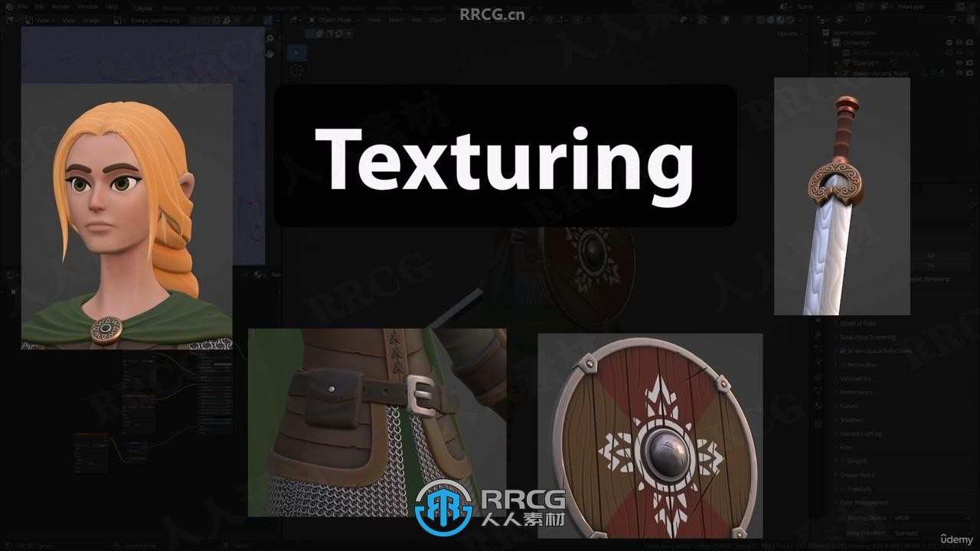Open the View Transform Standard dropdown
This screenshot has height=551, width=980.
[x=930, y=533]
